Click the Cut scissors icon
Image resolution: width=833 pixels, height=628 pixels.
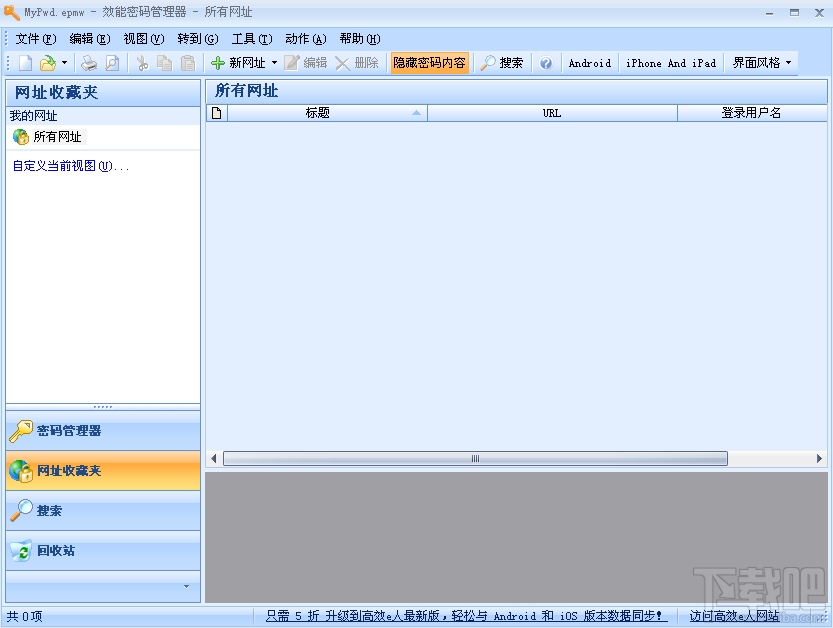point(142,63)
